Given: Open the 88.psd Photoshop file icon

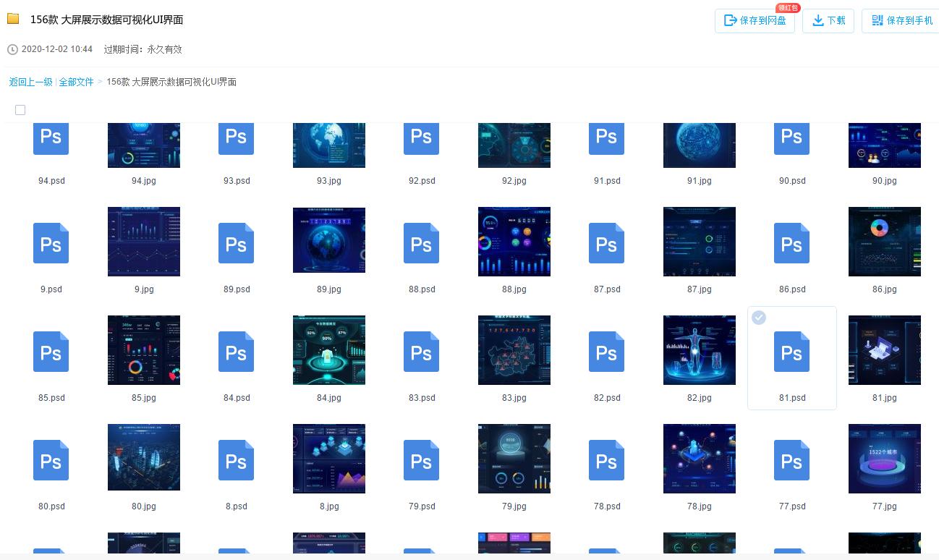Looking at the screenshot, I should point(422,243).
